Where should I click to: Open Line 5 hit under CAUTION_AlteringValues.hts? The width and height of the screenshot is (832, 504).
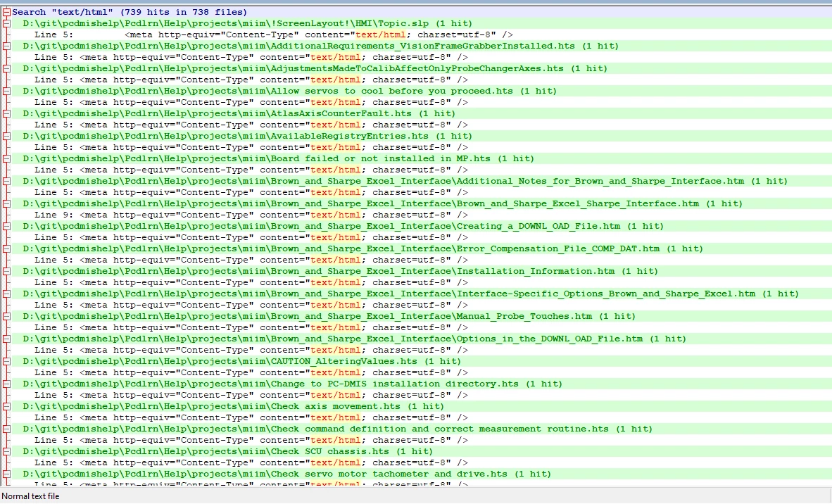[x=251, y=373]
